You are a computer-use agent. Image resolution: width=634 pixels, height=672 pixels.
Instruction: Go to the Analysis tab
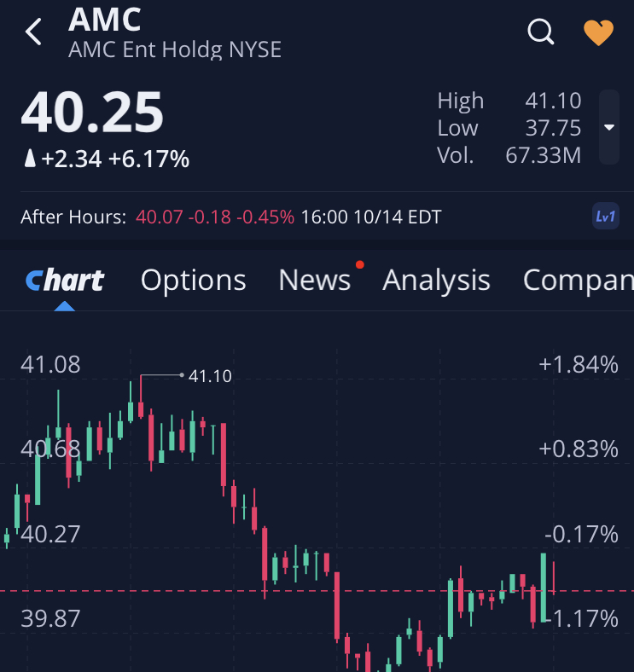(436, 280)
